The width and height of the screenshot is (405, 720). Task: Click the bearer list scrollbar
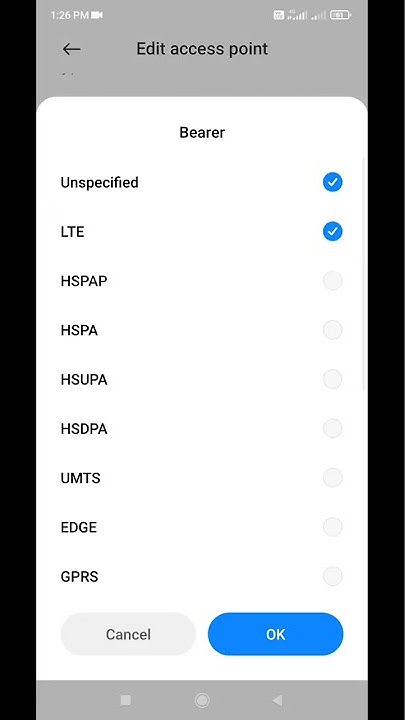[364, 275]
